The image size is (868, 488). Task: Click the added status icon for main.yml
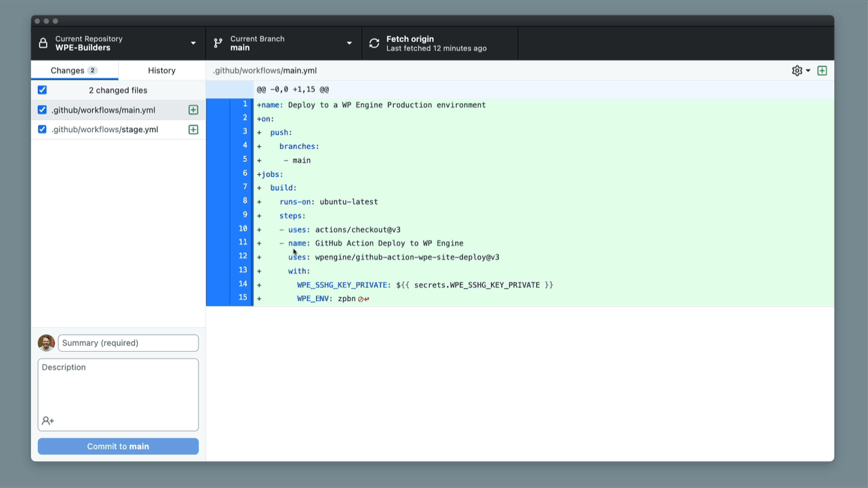pyautogui.click(x=193, y=110)
